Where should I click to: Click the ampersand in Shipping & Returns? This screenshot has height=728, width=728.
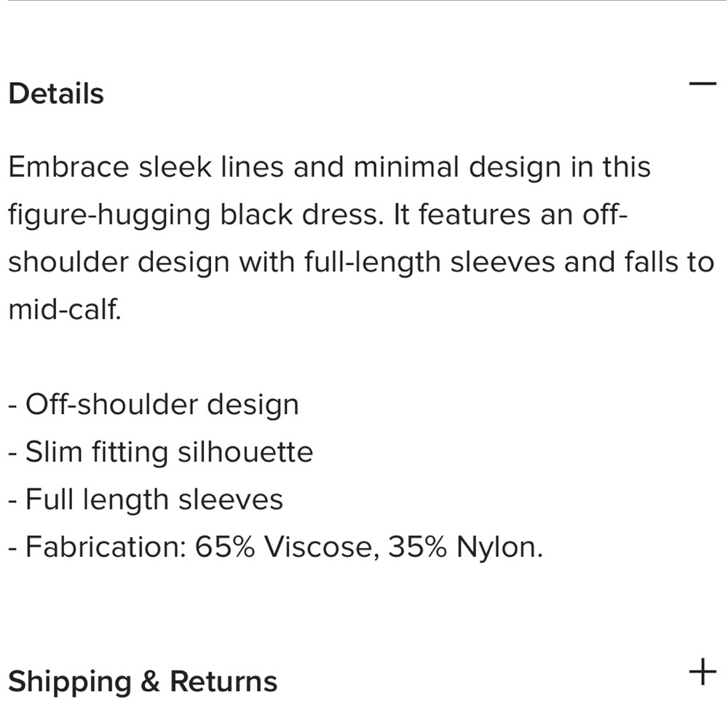tap(151, 681)
